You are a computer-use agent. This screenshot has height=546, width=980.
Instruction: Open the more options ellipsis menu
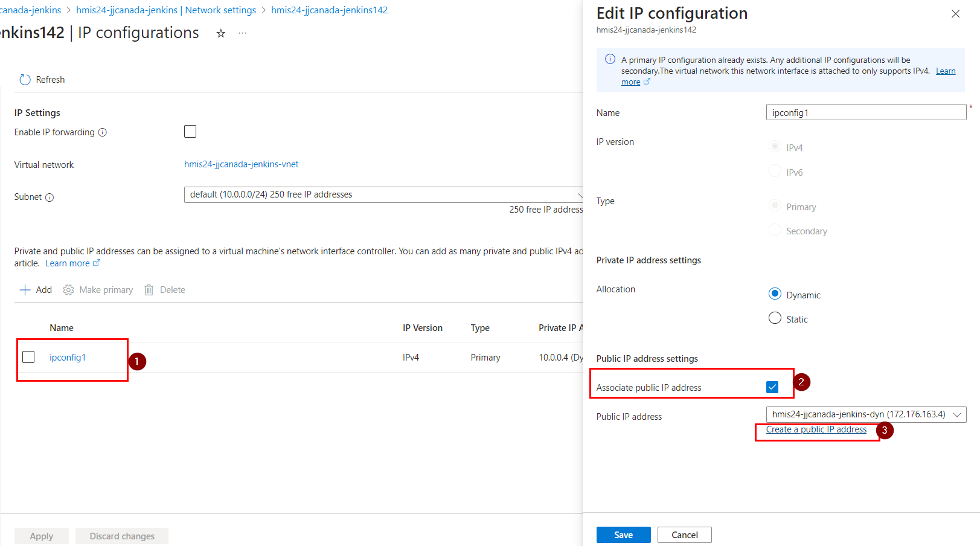pos(243,33)
